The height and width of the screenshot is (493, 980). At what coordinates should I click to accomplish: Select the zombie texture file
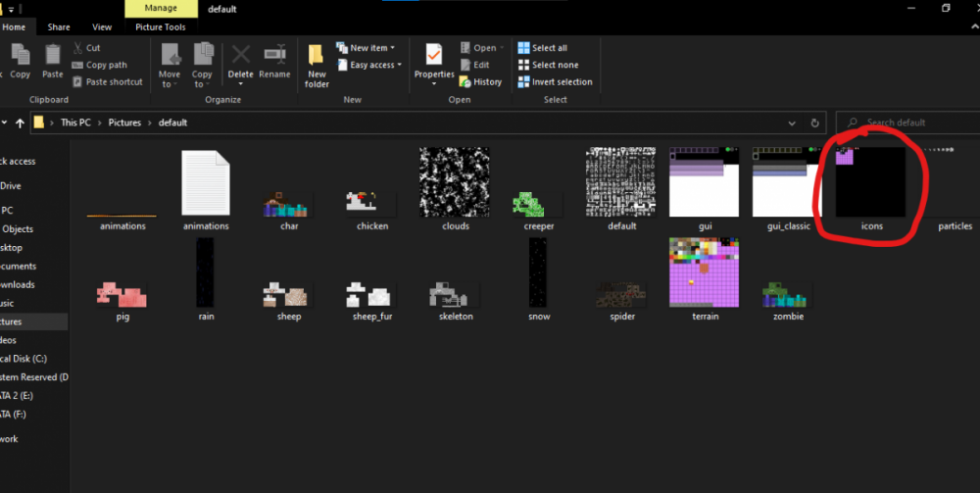pyautogui.click(x=788, y=301)
